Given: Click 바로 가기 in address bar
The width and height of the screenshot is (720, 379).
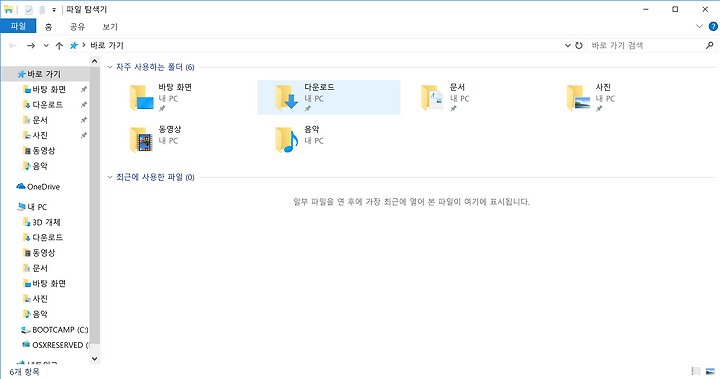Looking at the screenshot, I should click(107, 45).
